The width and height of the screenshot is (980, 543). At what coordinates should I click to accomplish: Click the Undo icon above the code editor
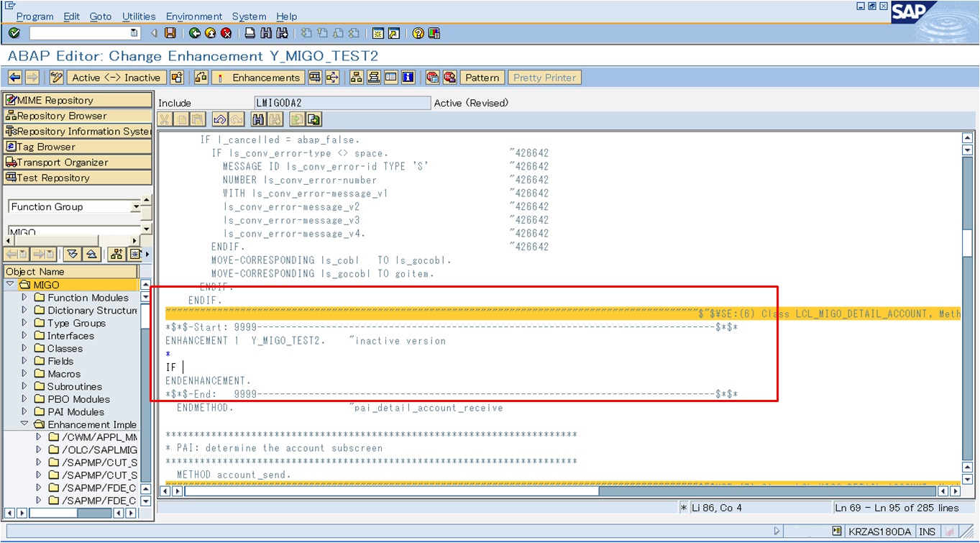click(x=219, y=119)
